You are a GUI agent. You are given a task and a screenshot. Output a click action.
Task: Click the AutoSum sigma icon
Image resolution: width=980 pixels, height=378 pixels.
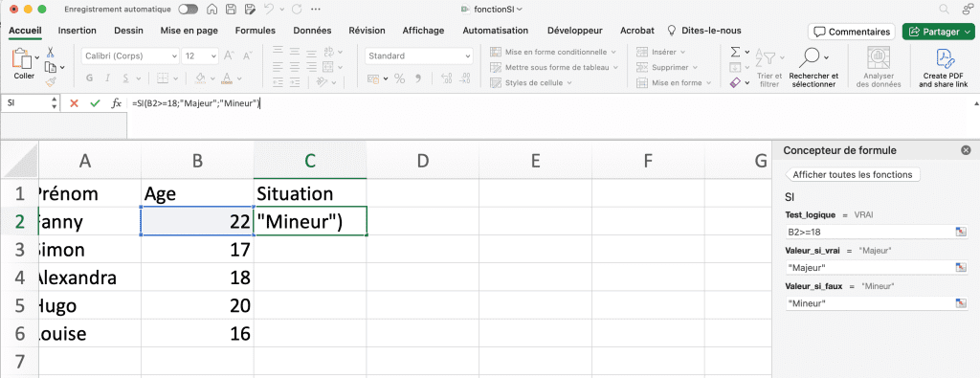pyautogui.click(x=736, y=52)
